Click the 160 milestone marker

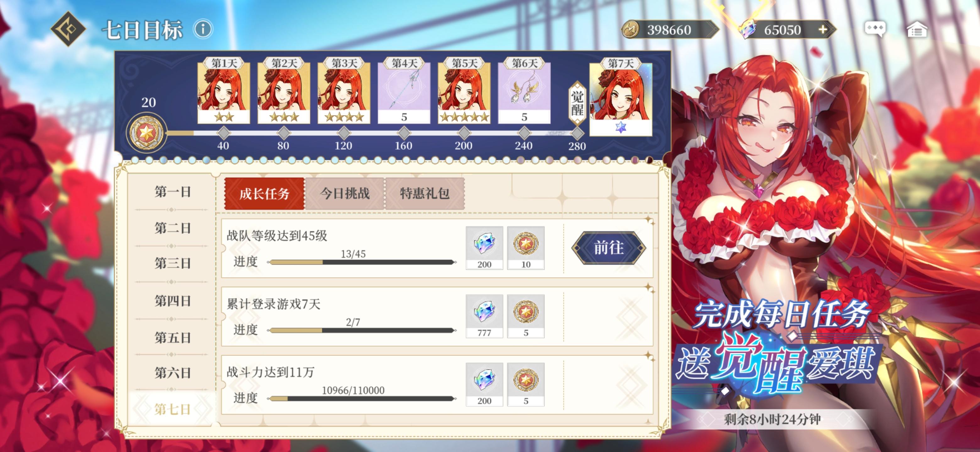[404, 133]
